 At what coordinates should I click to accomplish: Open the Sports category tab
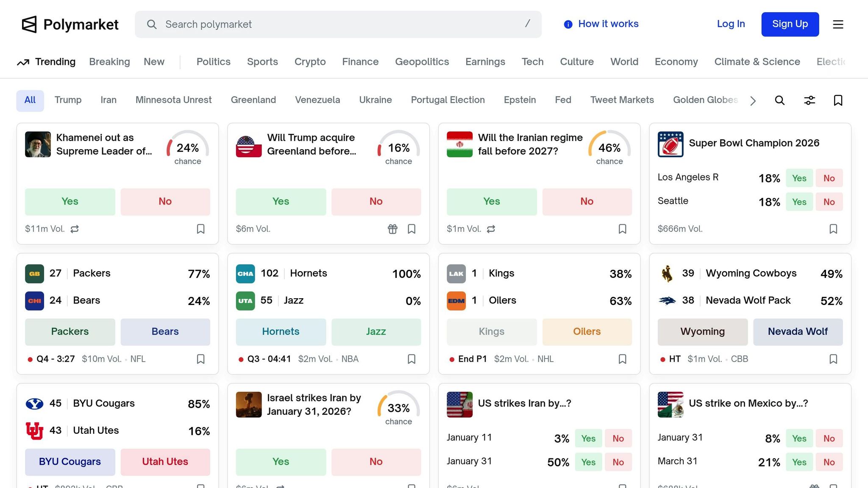point(262,62)
